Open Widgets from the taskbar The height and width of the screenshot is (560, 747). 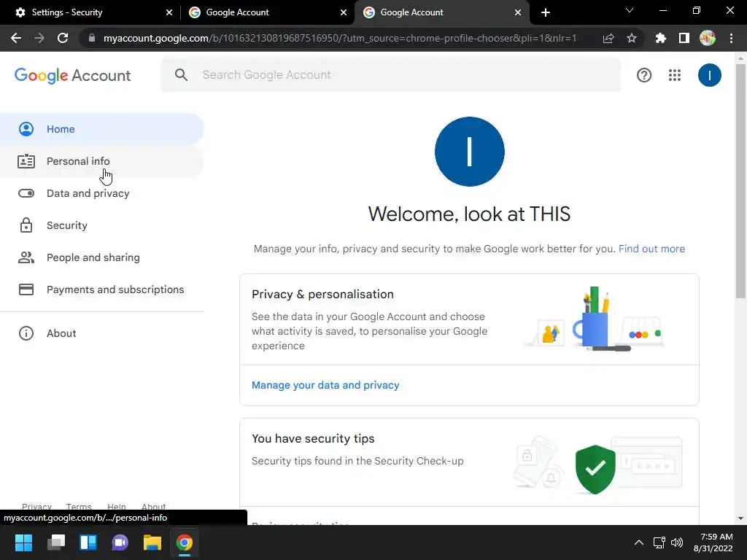coord(88,542)
